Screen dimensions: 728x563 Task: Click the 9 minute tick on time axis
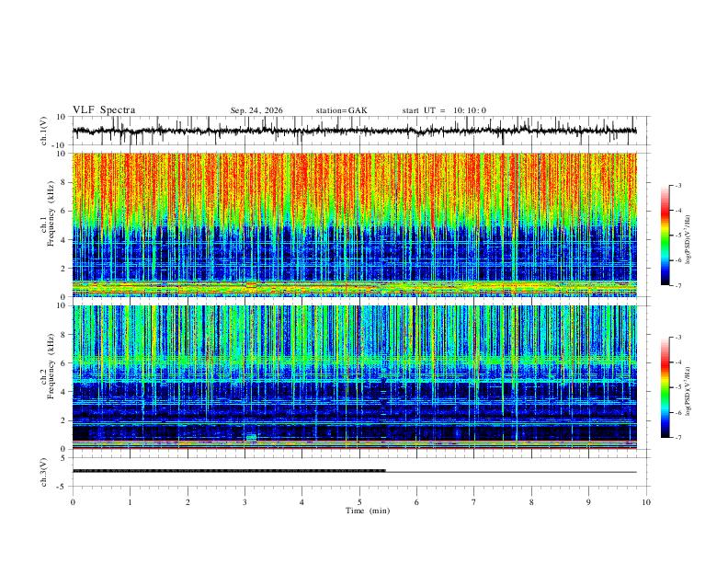[x=588, y=502]
